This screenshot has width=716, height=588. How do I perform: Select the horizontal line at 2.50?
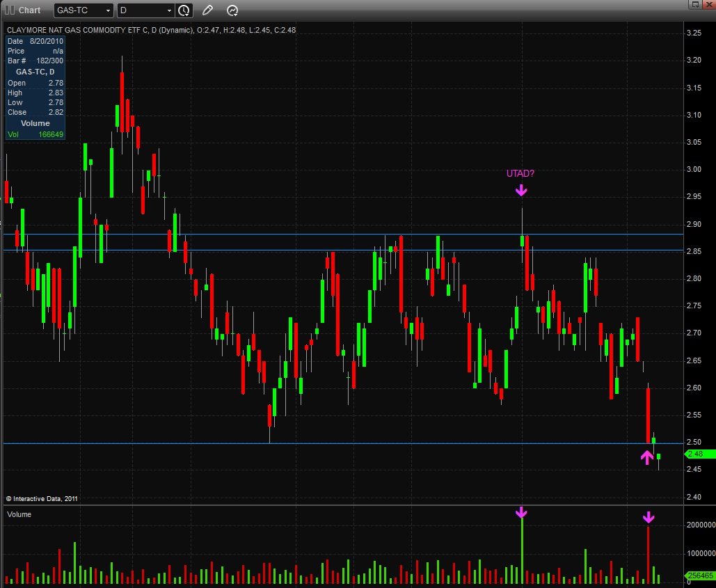(x=344, y=443)
